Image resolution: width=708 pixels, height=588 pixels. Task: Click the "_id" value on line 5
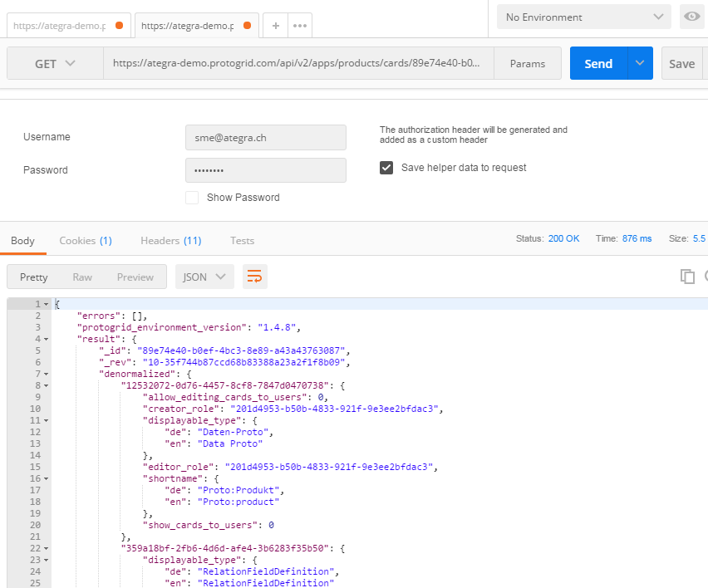[x=241, y=350]
